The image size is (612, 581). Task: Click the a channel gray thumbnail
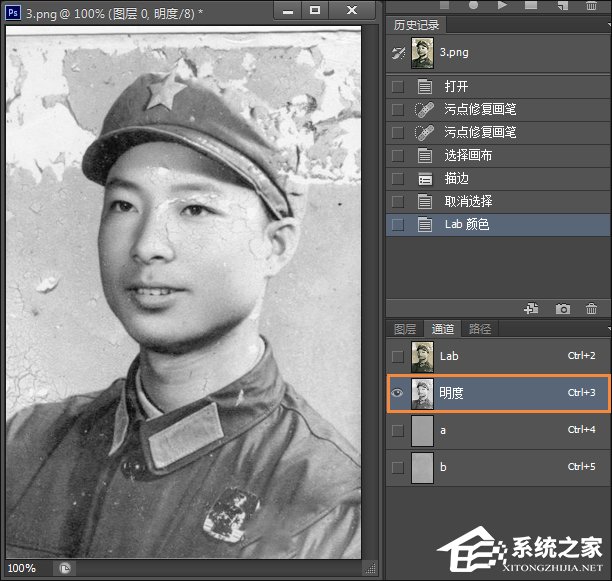pos(422,431)
